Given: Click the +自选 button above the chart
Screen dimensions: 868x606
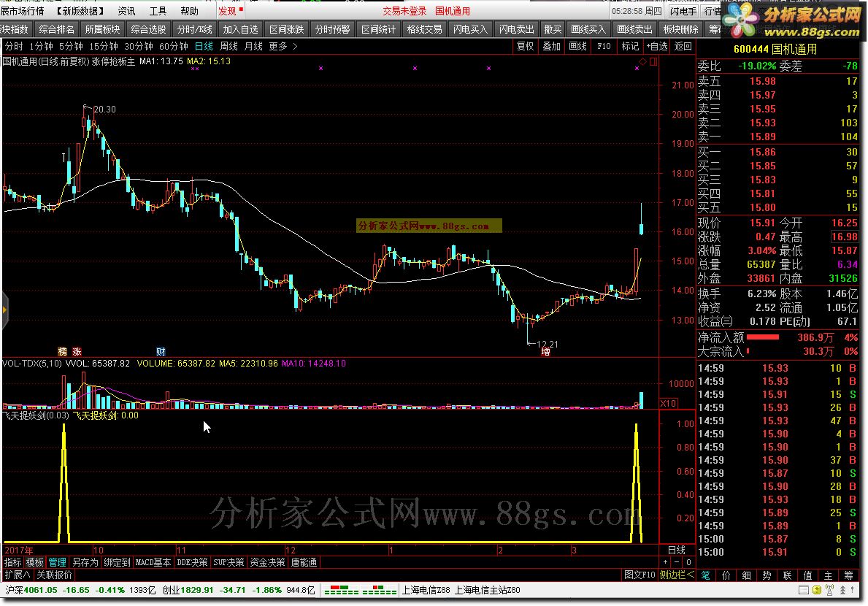Looking at the screenshot, I should (x=656, y=47).
